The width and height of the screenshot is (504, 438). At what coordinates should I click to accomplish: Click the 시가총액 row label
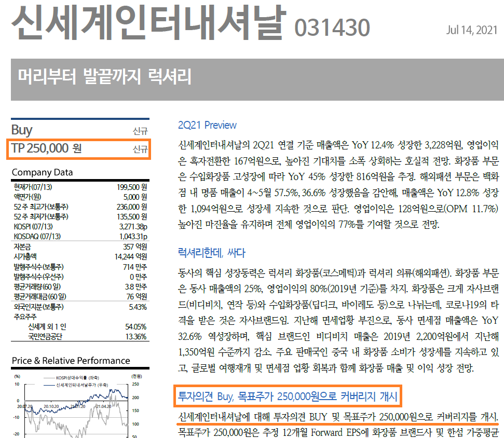tap(25, 256)
